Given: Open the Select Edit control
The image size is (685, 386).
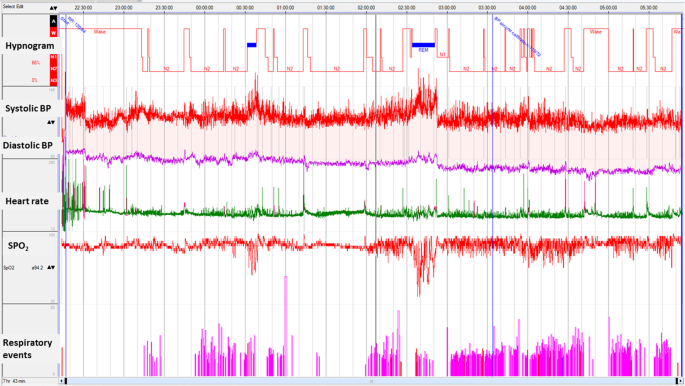Looking at the screenshot, I should pos(13,7).
